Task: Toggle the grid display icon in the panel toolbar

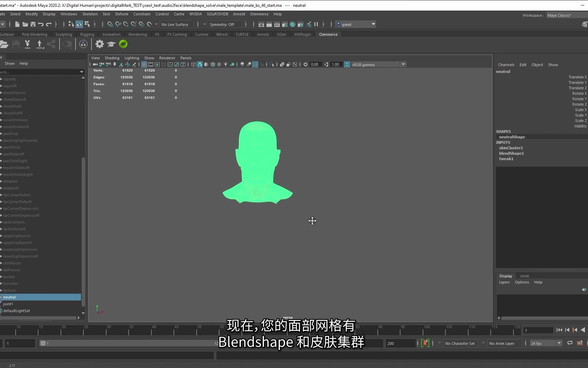Action: pyautogui.click(x=144, y=64)
